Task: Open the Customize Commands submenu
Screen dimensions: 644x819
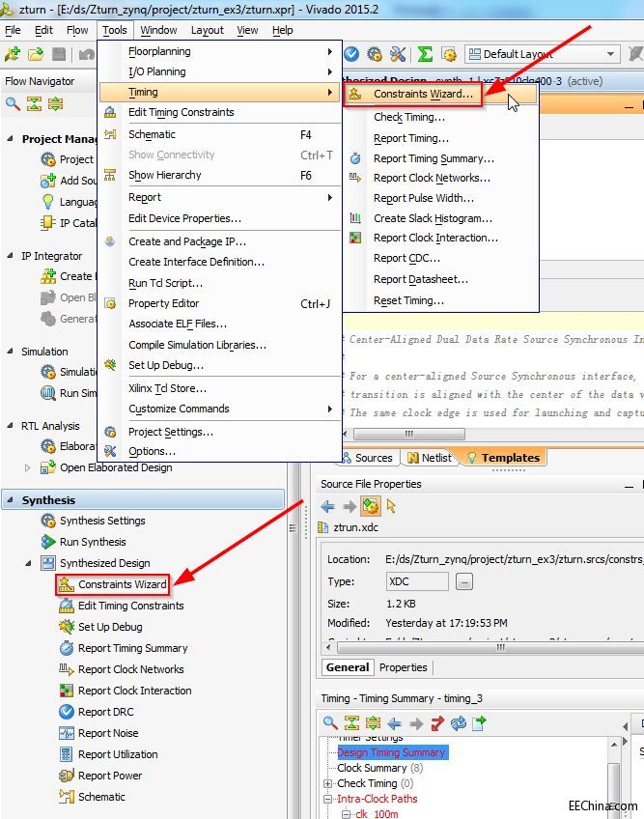Action: 219,409
